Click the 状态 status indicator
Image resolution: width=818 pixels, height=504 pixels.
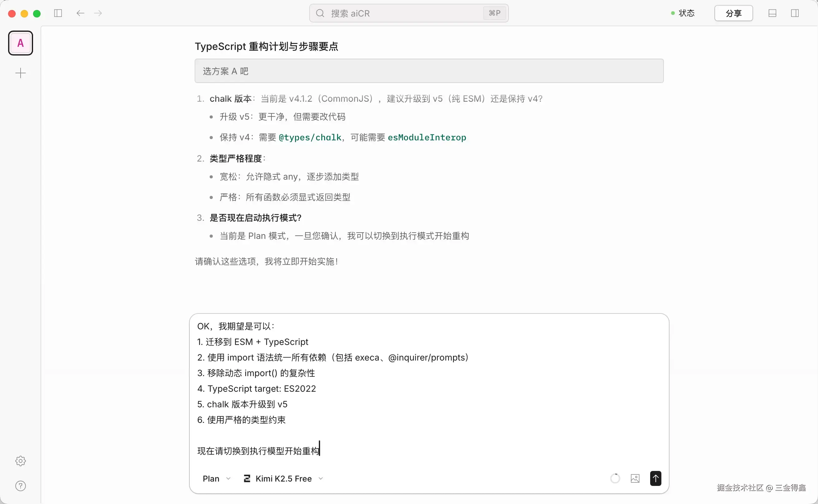[x=683, y=13]
